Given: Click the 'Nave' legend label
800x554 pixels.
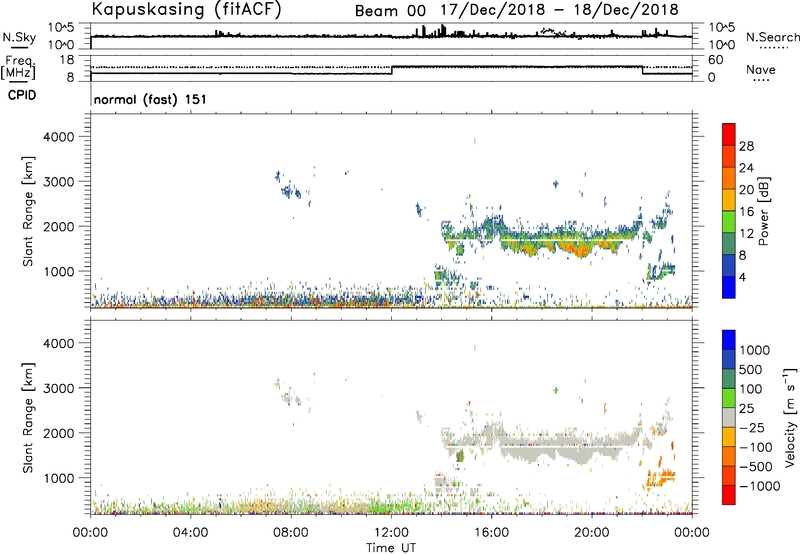Looking at the screenshot, I should point(761,69).
